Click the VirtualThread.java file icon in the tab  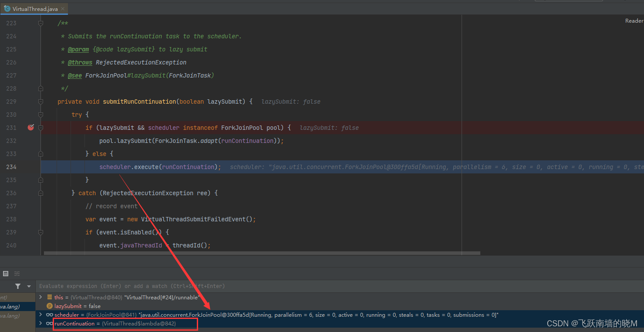click(7, 8)
